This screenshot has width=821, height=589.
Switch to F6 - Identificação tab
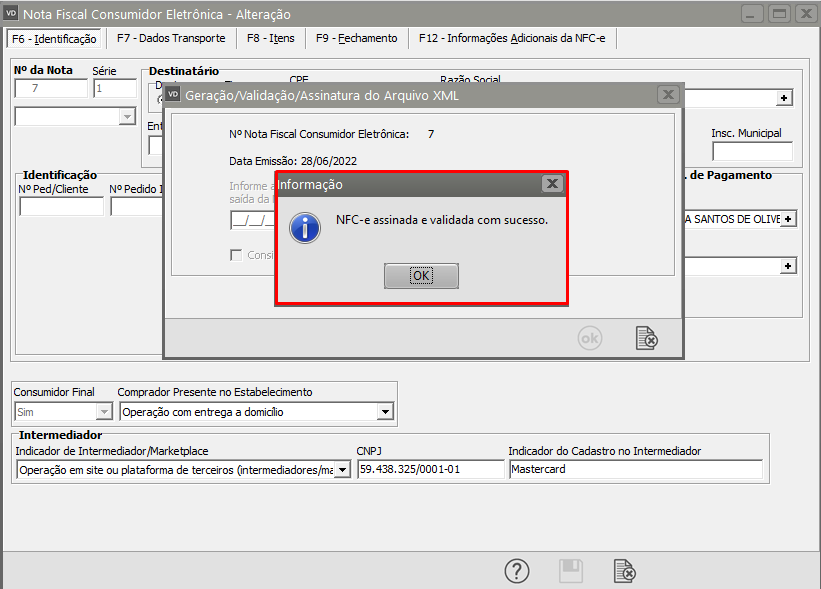[x=54, y=39]
